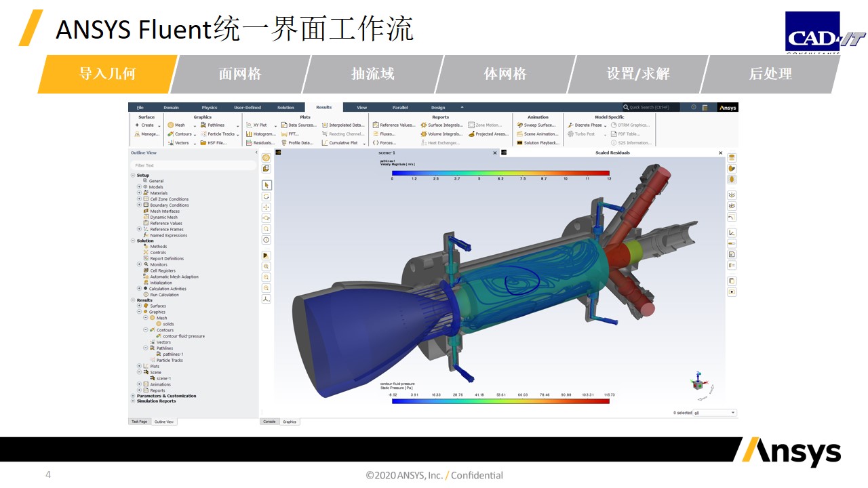Open the Contours graphics tool in the ribbon
Image resolution: width=868 pixels, height=488 pixels.
180,134
